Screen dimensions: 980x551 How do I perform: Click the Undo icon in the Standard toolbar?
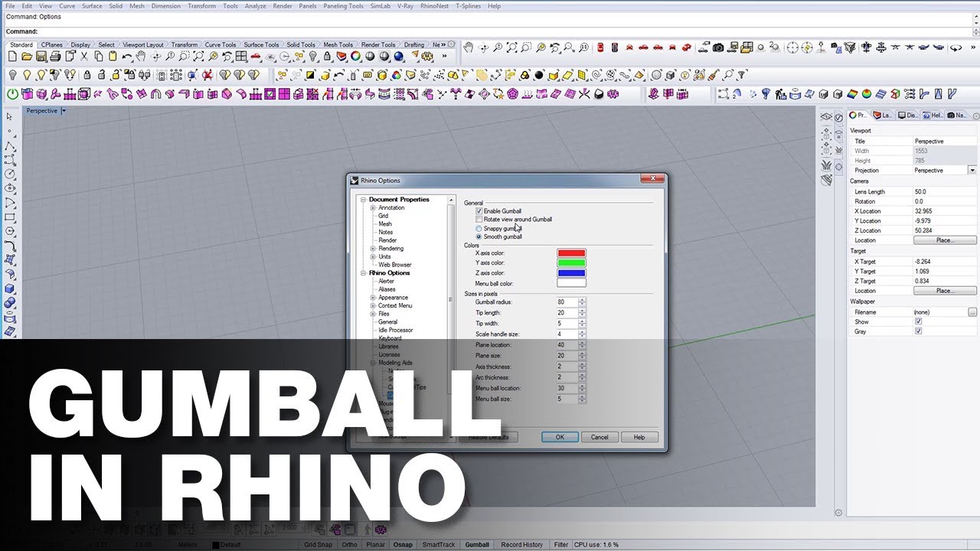coord(127,56)
